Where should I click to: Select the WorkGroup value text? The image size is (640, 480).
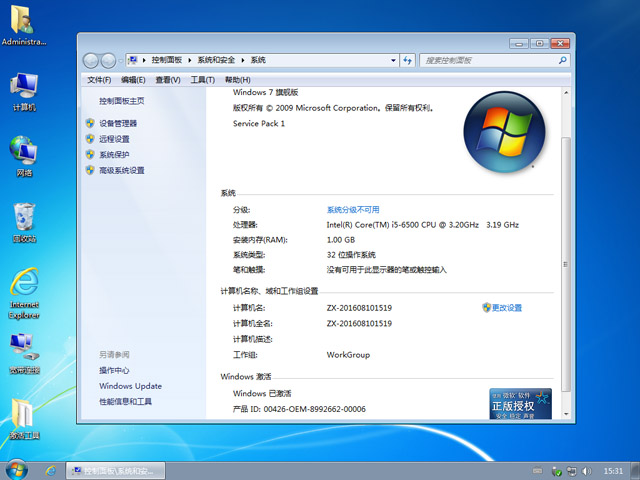click(348, 355)
